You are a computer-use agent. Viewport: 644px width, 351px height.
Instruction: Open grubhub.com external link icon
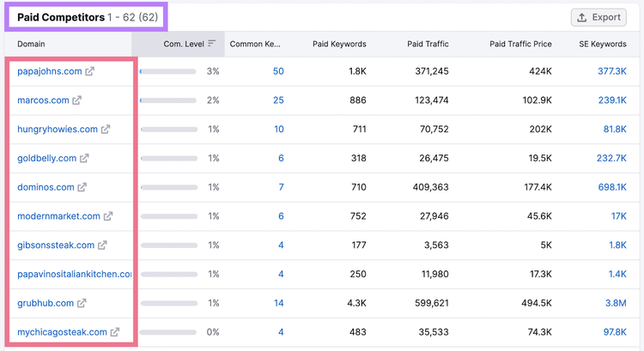pyautogui.click(x=82, y=303)
